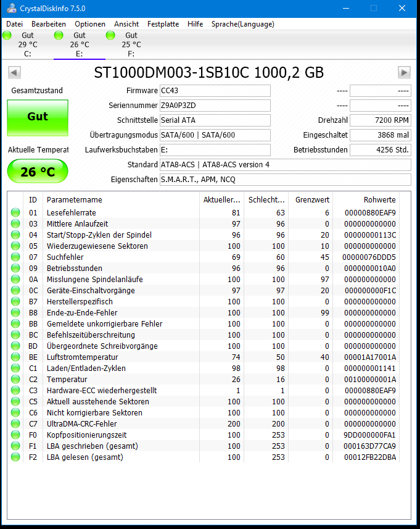Click the Aktuelle Temperatur label
Screen dimensions: 420x529
coord(38,150)
